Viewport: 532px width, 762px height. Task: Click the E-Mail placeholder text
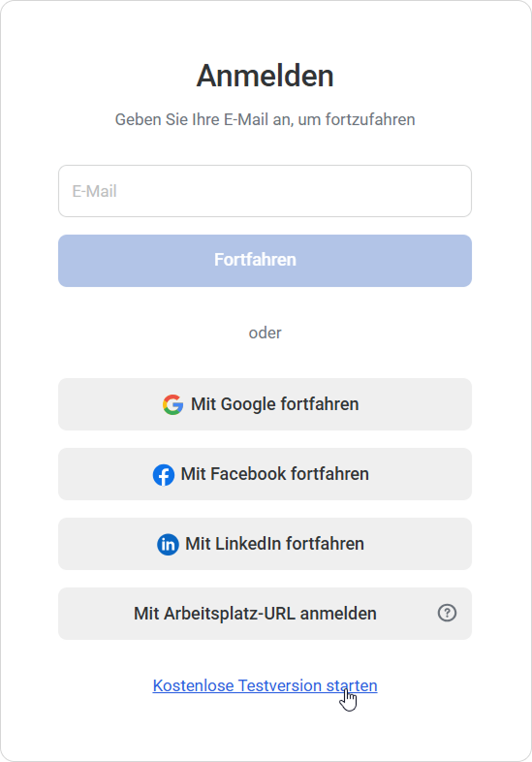point(94,191)
